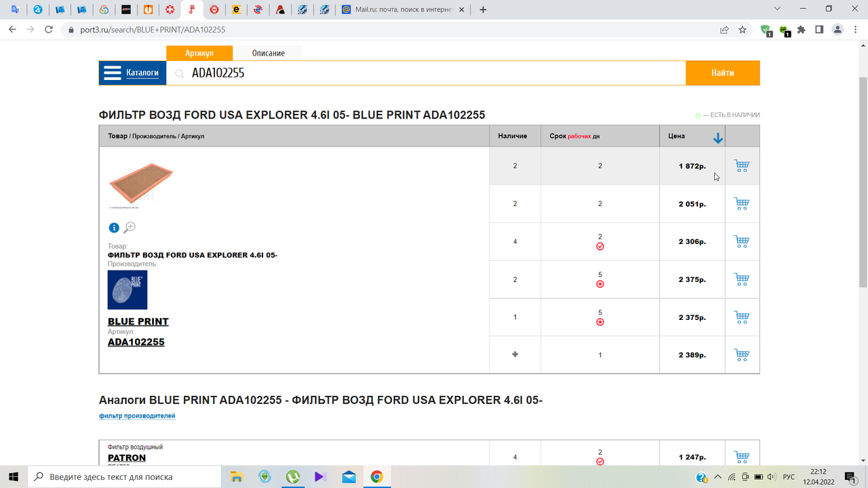Click the РУС keyboard language indicator
This screenshot has width=868, height=488.
click(x=789, y=477)
